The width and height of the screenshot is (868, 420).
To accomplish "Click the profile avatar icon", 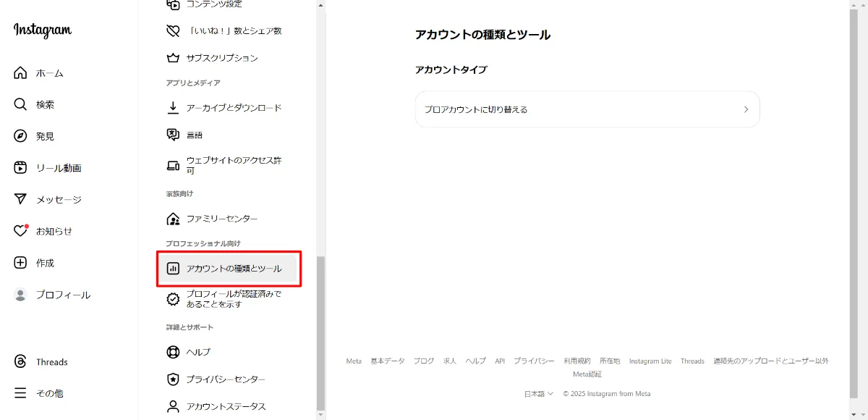I will coord(20,295).
